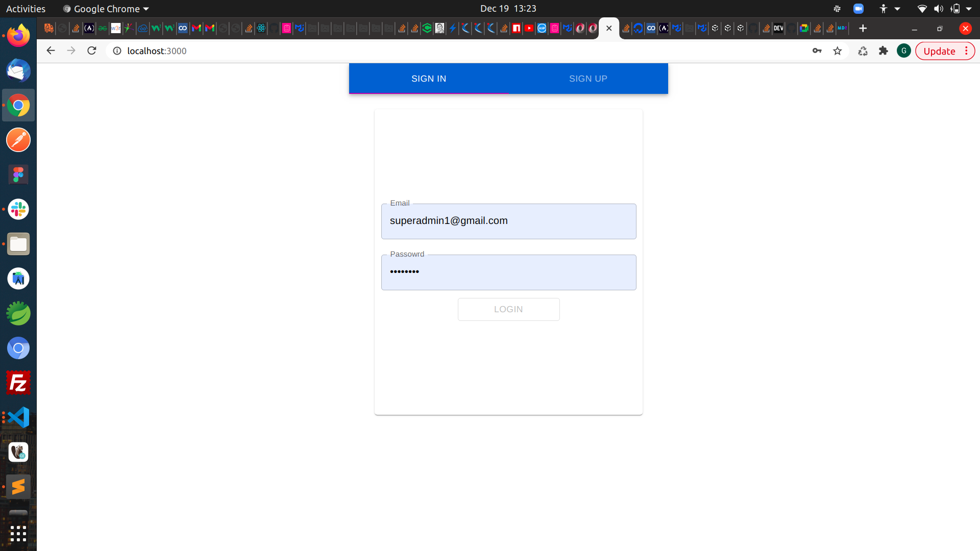Viewport: 980px width, 551px height.
Task: Go back with browser back arrow
Action: tap(51, 51)
